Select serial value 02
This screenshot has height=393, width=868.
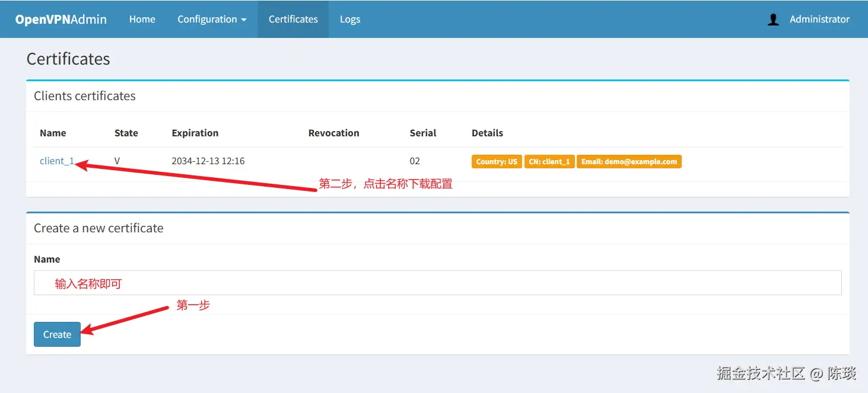point(415,161)
